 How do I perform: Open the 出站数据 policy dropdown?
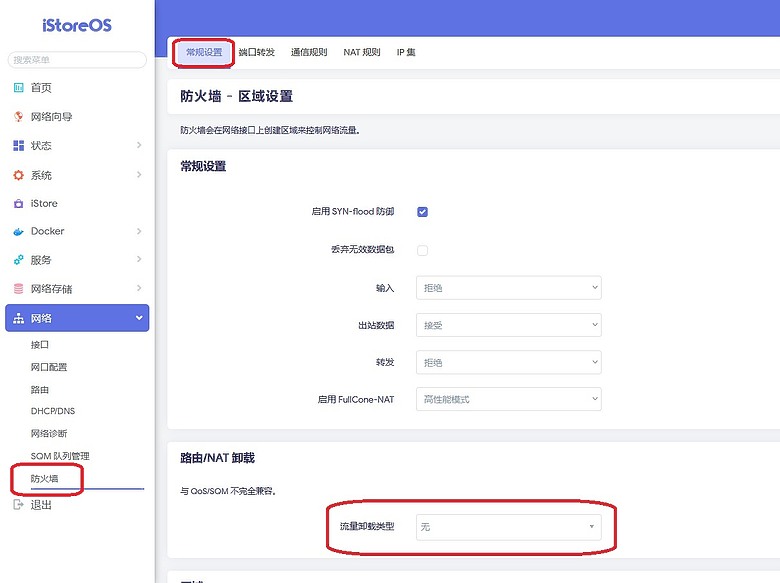(508, 325)
